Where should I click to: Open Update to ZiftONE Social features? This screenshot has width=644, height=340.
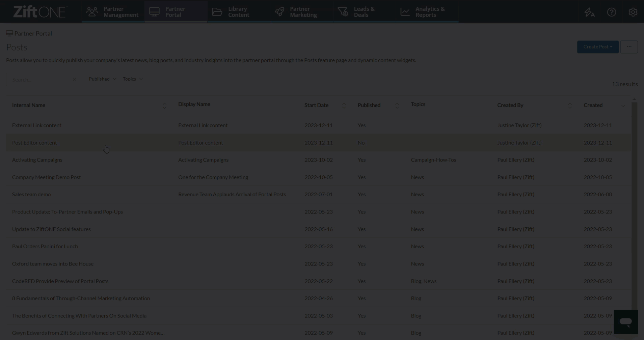pos(51,229)
